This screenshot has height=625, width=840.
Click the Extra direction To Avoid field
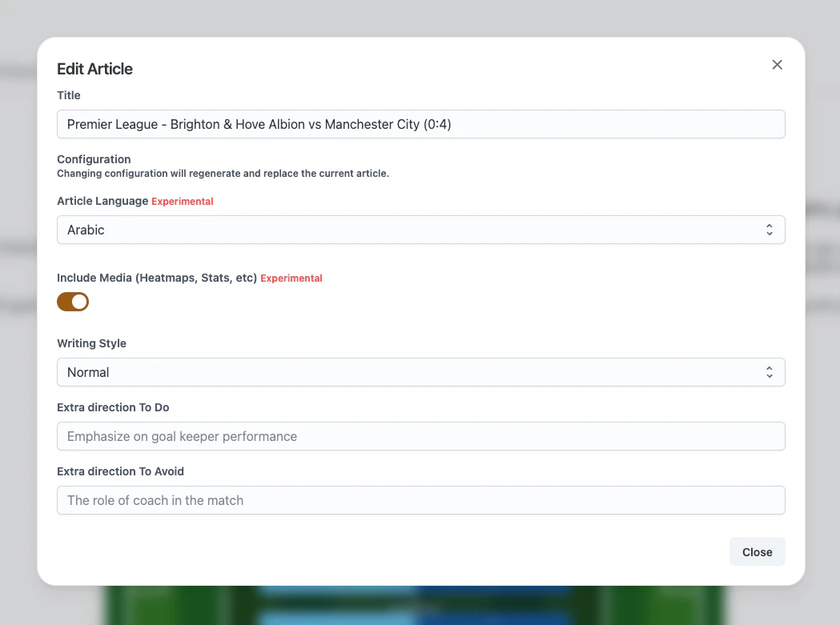[x=420, y=500]
